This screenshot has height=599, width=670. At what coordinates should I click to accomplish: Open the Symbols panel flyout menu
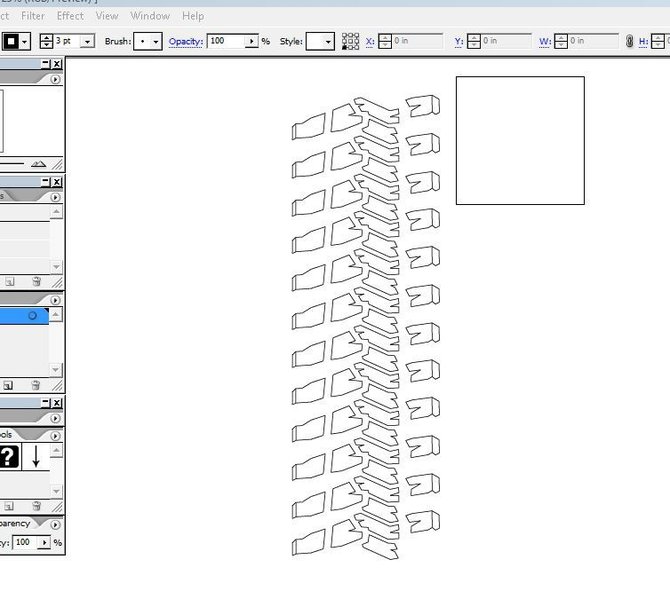point(55,436)
